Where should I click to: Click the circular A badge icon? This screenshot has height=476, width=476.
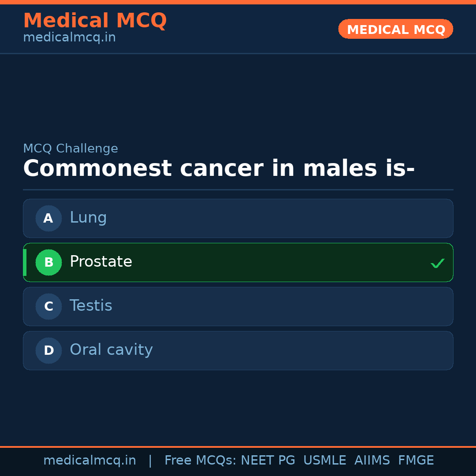click(x=48, y=218)
